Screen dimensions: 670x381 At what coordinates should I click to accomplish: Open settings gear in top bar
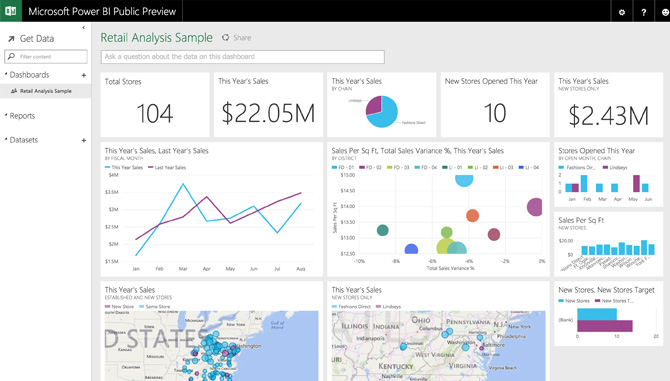(x=622, y=12)
